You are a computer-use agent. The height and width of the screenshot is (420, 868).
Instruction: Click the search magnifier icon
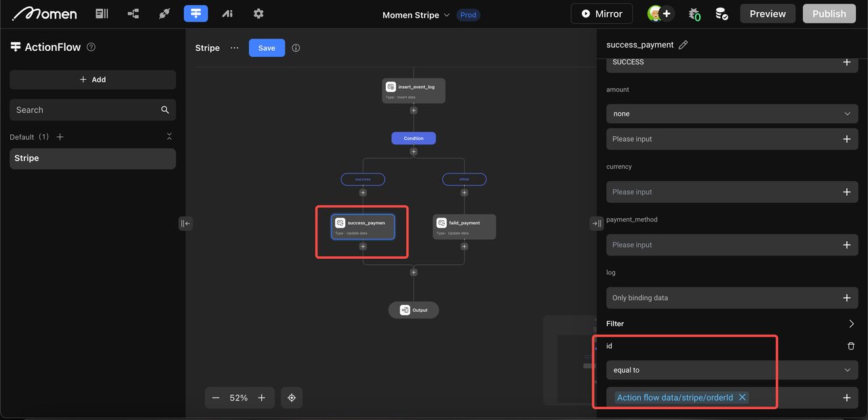pyautogui.click(x=165, y=110)
